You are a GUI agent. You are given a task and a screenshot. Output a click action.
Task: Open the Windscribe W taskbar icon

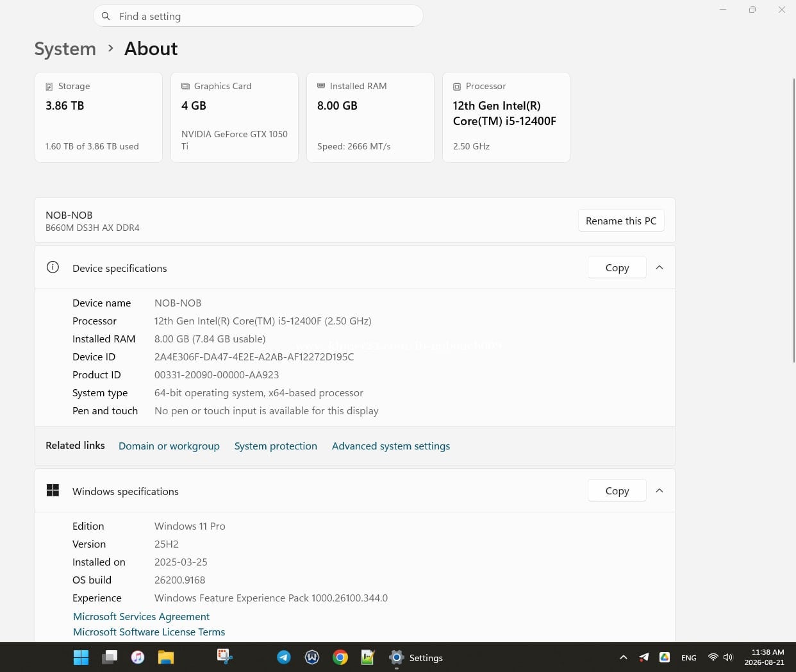pos(312,657)
